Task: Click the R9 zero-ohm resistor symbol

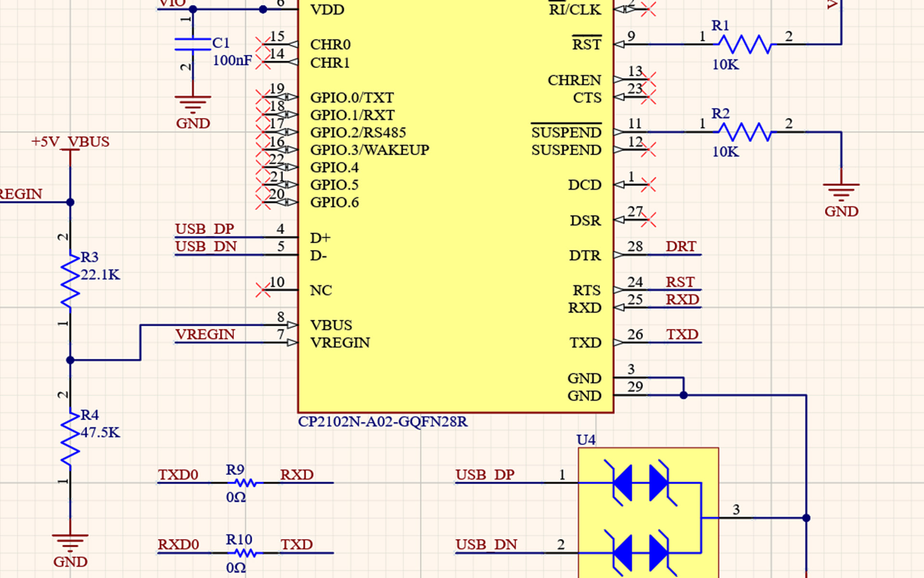Action: pos(245,483)
